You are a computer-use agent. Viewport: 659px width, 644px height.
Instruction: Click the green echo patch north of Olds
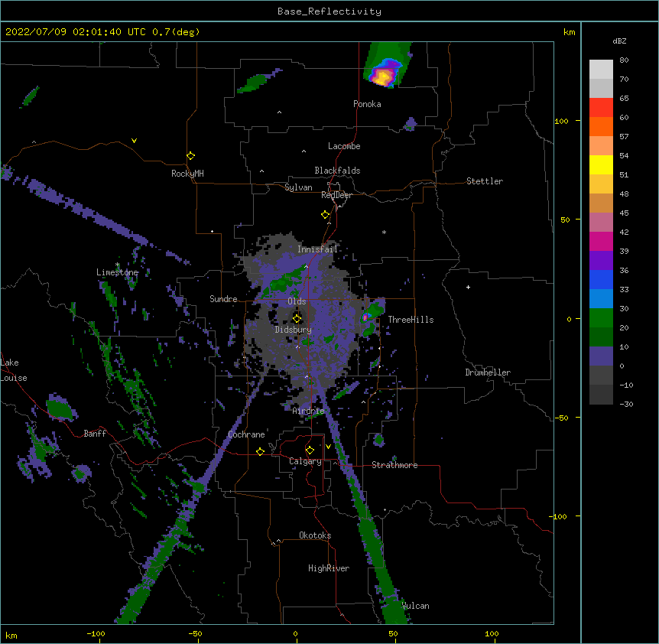pyautogui.click(x=287, y=281)
